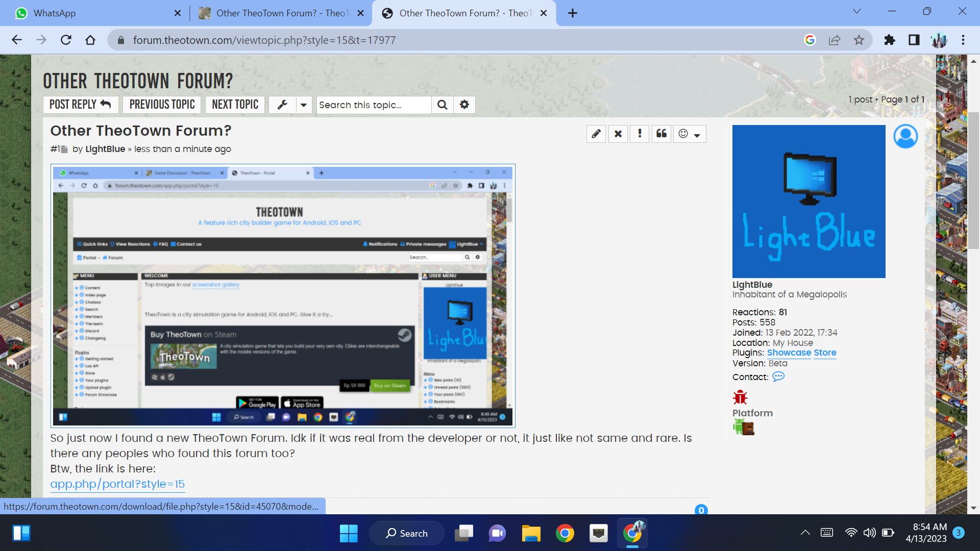Open the app.php/portal?style=15 link
The height and width of the screenshot is (551, 980).
(117, 484)
